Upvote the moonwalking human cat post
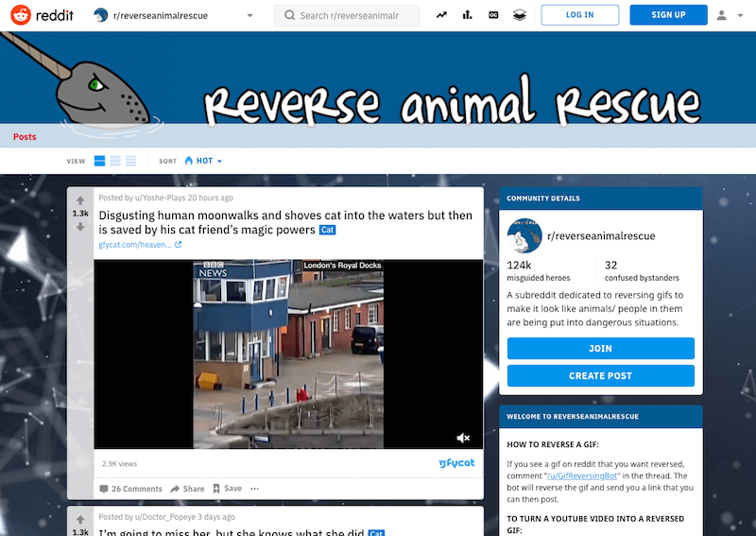Image resolution: width=756 pixels, height=536 pixels. [80, 200]
